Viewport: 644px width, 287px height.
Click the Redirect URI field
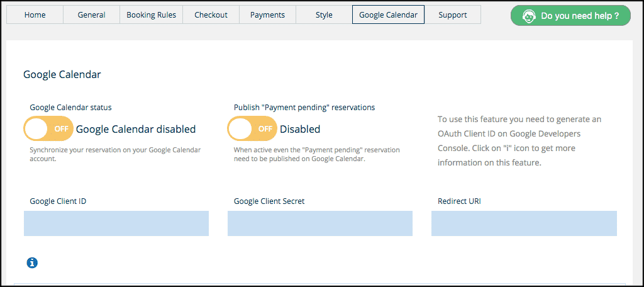click(524, 223)
